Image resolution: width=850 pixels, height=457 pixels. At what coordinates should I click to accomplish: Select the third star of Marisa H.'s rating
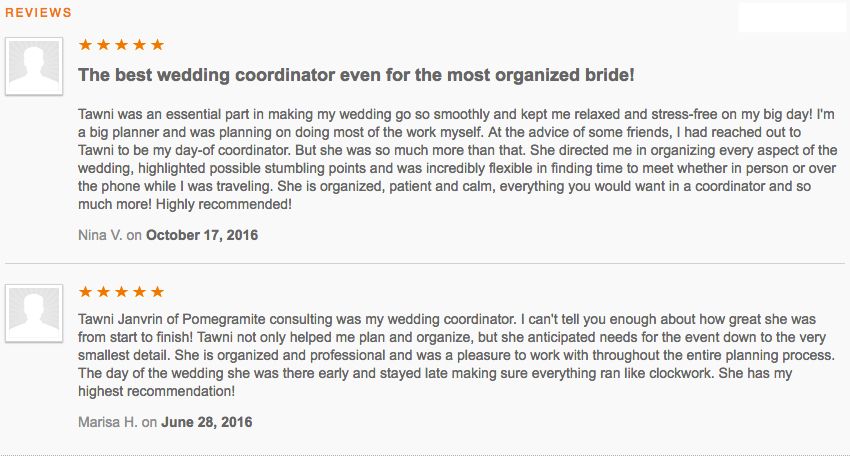pos(121,292)
